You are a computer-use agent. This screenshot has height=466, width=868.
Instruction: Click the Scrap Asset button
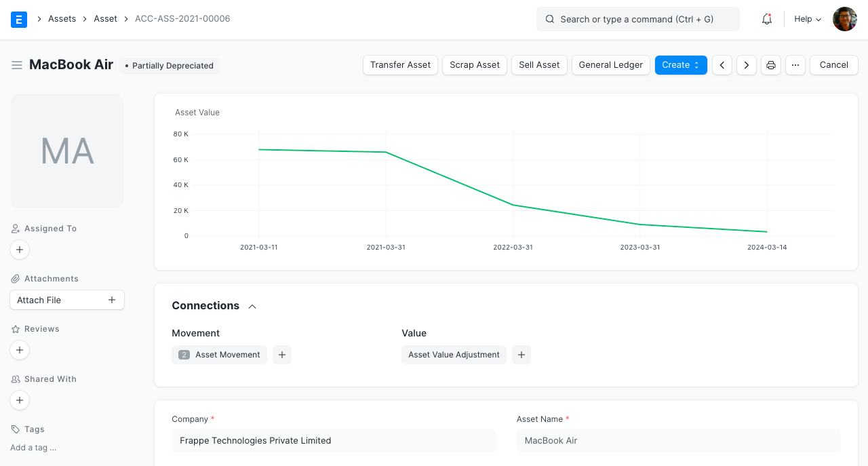(475, 65)
